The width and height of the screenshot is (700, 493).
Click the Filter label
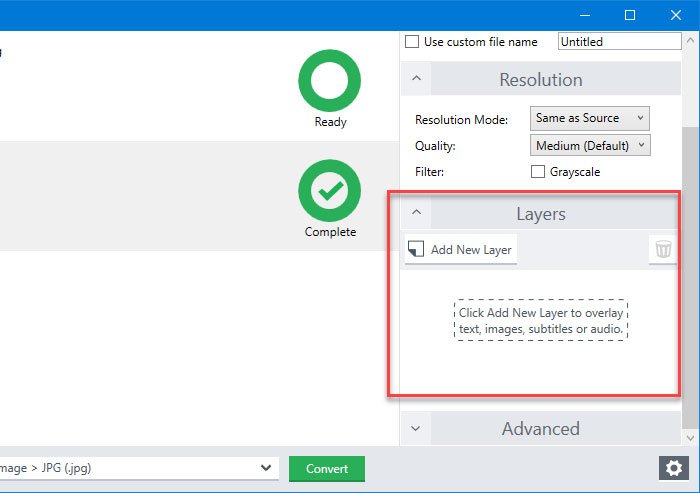[x=429, y=172]
